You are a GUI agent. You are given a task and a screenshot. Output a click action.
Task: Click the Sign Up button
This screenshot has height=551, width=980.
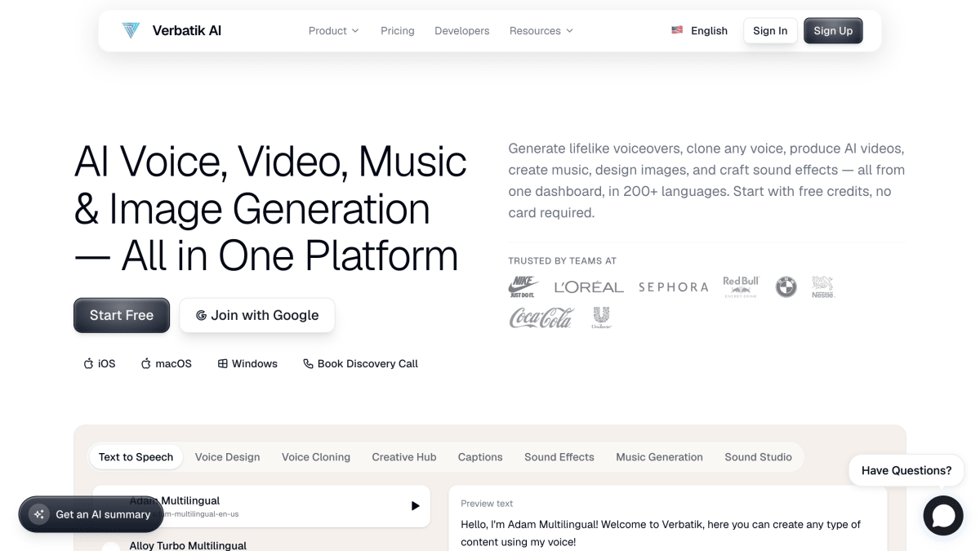(x=833, y=31)
